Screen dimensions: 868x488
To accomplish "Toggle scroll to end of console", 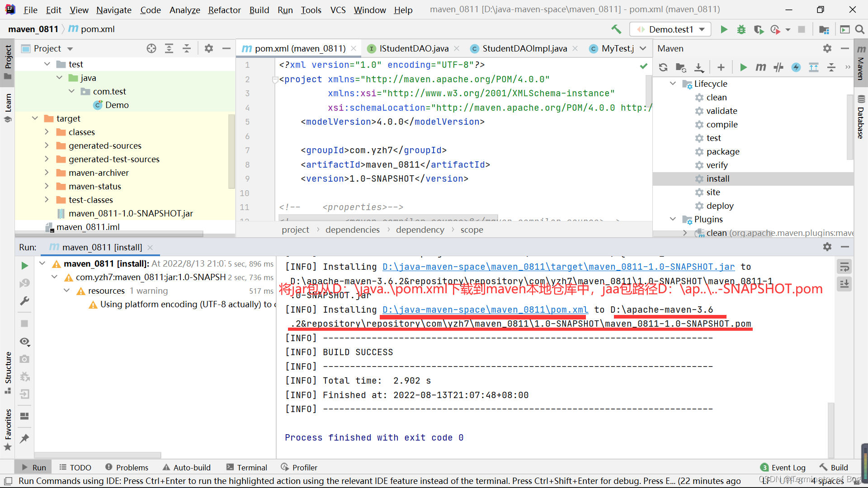I will tap(844, 284).
